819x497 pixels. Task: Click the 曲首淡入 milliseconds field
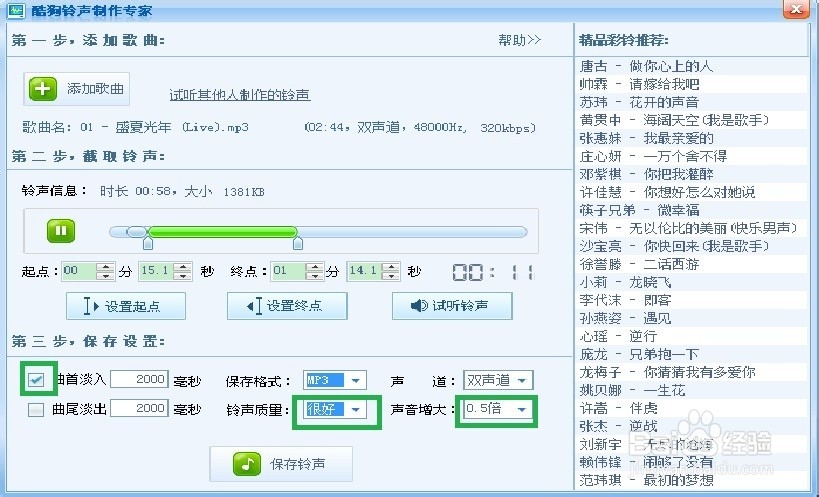click(139, 379)
